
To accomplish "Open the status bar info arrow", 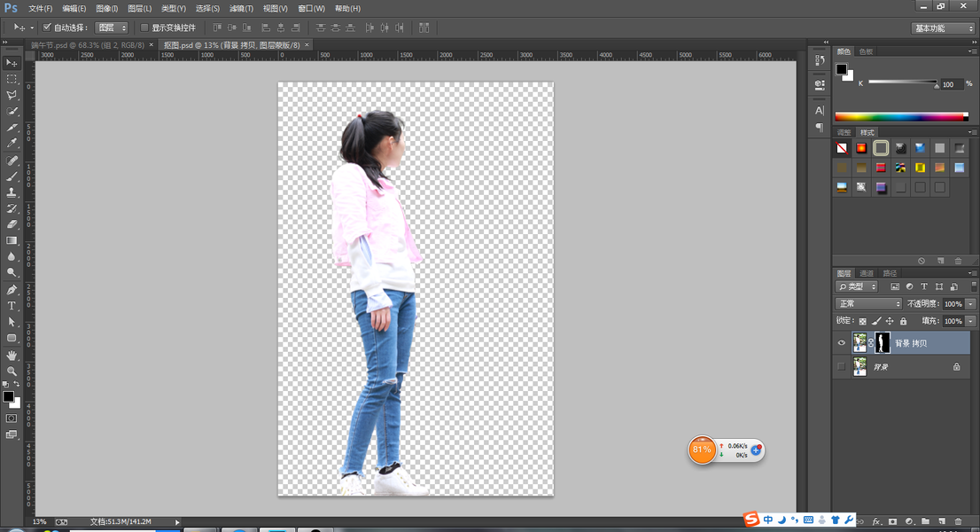I will (177, 522).
